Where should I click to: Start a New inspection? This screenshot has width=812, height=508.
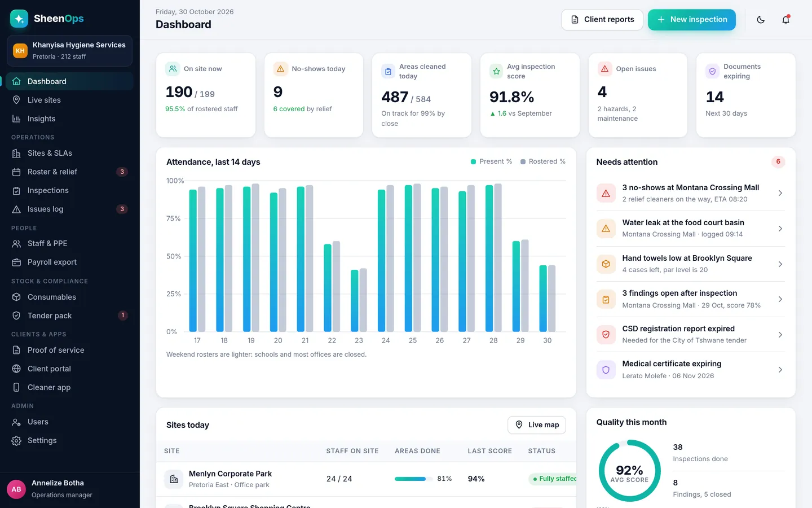tap(692, 20)
